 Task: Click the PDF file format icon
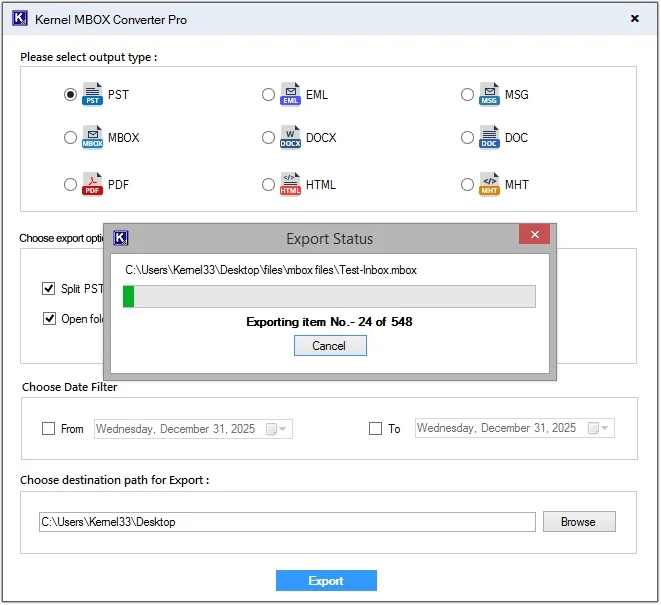tap(92, 184)
